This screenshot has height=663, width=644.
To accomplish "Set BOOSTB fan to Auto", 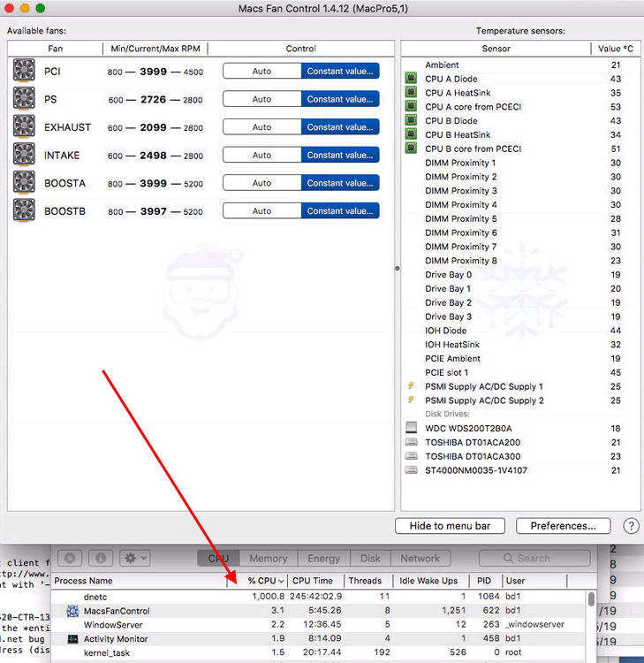I will (262, 210).
